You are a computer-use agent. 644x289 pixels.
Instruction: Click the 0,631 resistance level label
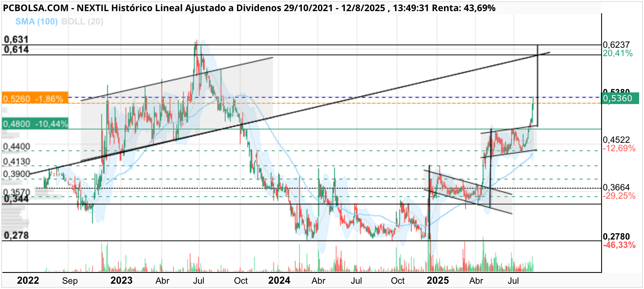16,39
